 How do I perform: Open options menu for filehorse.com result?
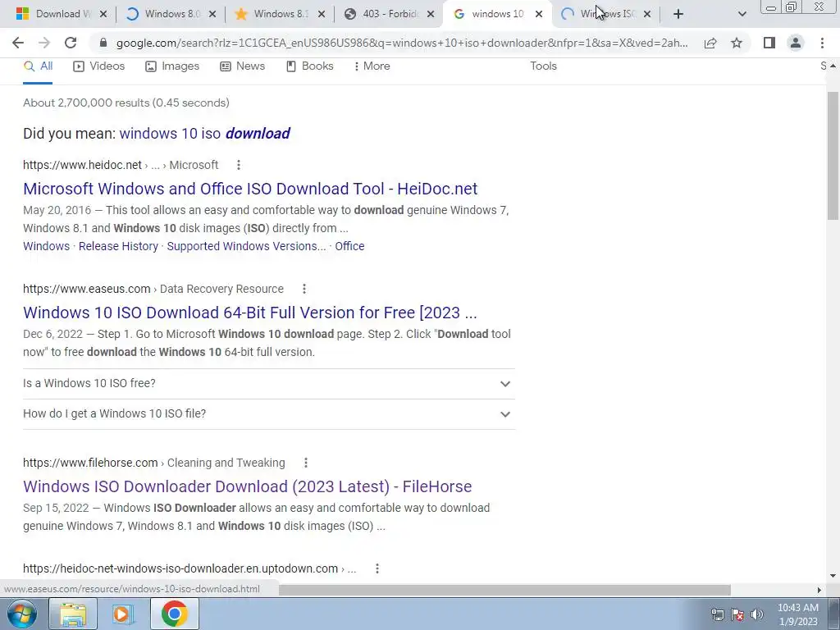pos(306,463)
